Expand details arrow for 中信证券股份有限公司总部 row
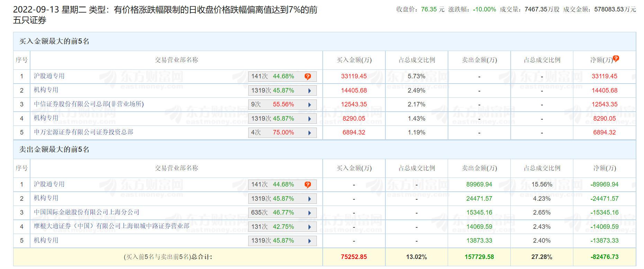Image resolution: width=644 pixels, height=269 pixels. (x=310, y=105)
